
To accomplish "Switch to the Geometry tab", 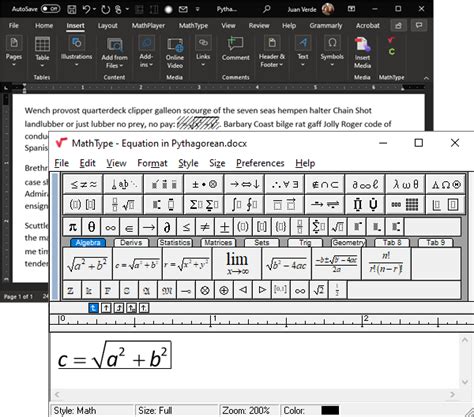I will 349,242.
